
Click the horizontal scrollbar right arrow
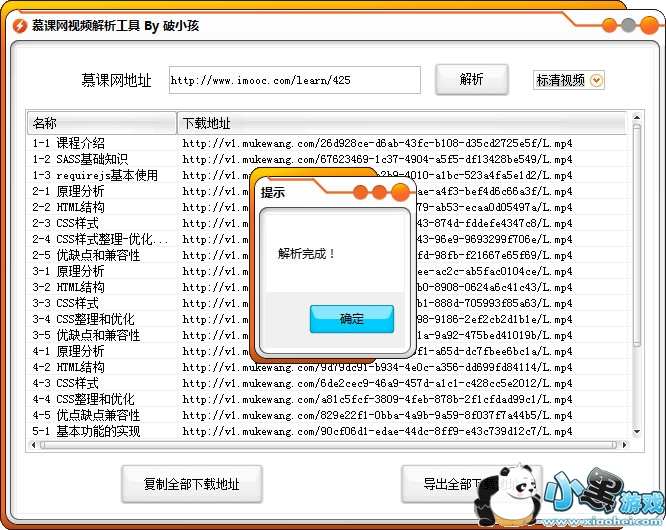click(624, 445)
